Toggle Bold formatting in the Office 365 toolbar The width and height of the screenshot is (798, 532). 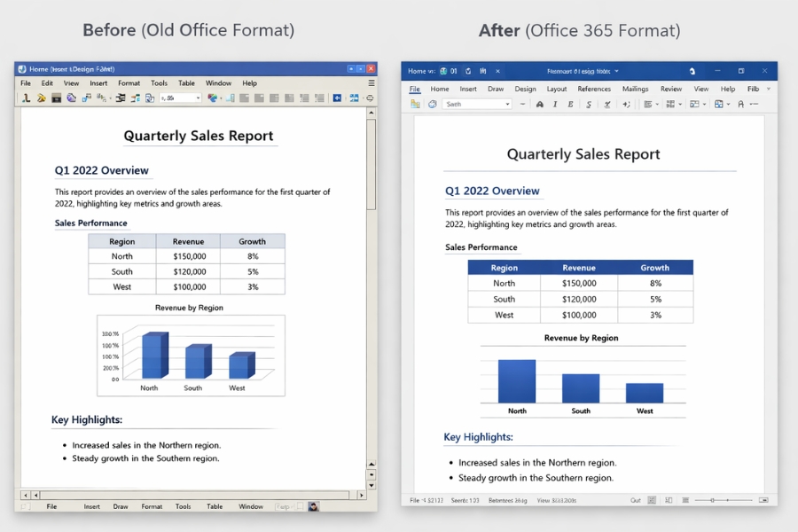click(538, 104)
